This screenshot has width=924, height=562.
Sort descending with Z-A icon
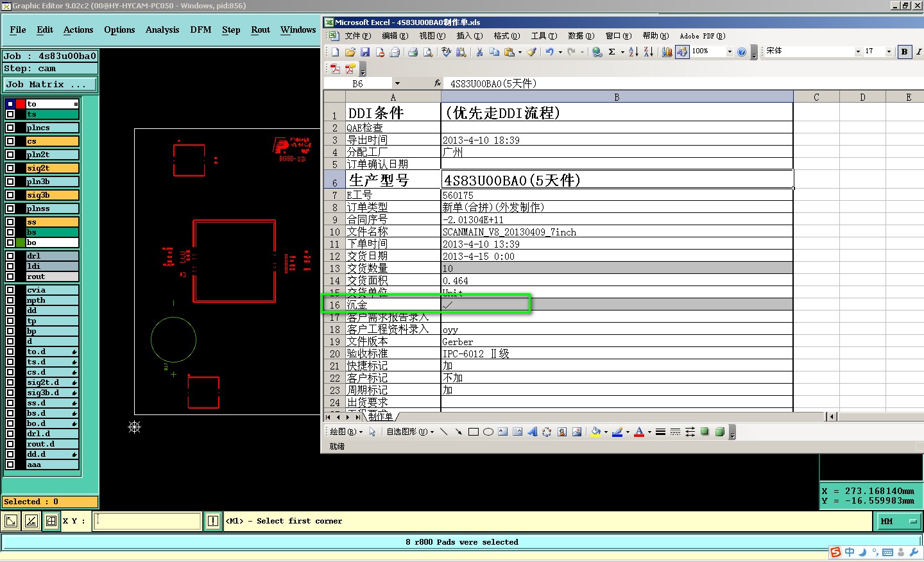(x=649, y=52)
